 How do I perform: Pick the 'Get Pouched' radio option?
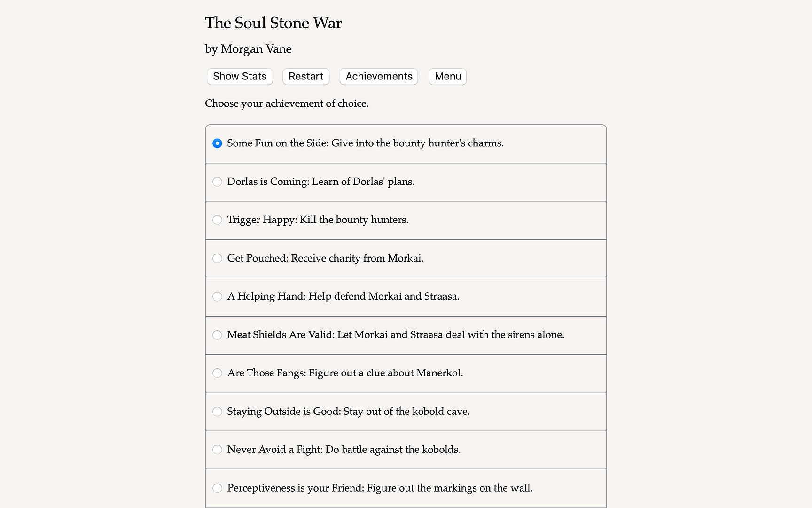(217, 258)
